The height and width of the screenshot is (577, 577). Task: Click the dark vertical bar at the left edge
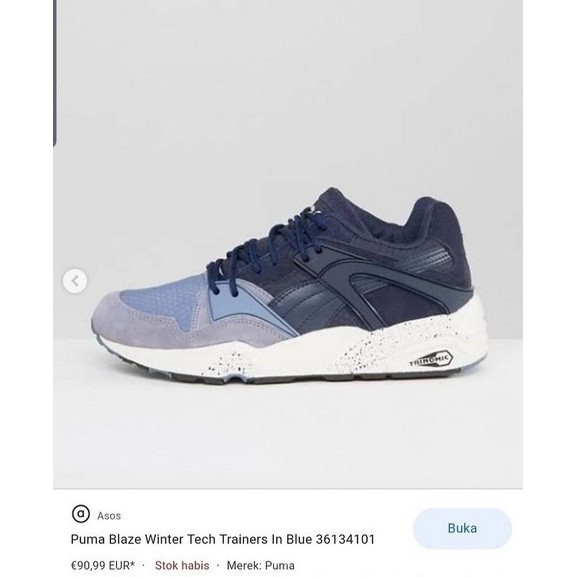pos(55,74)
